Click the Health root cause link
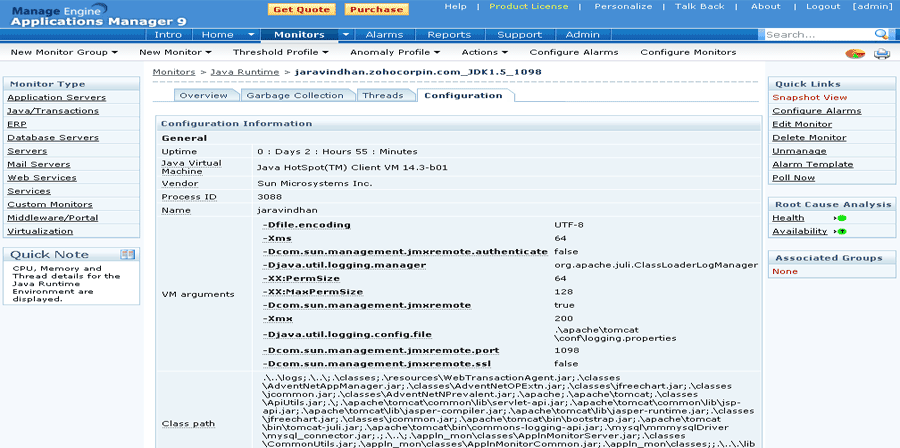This screenshot has height=448, width=900. (788, 218)
